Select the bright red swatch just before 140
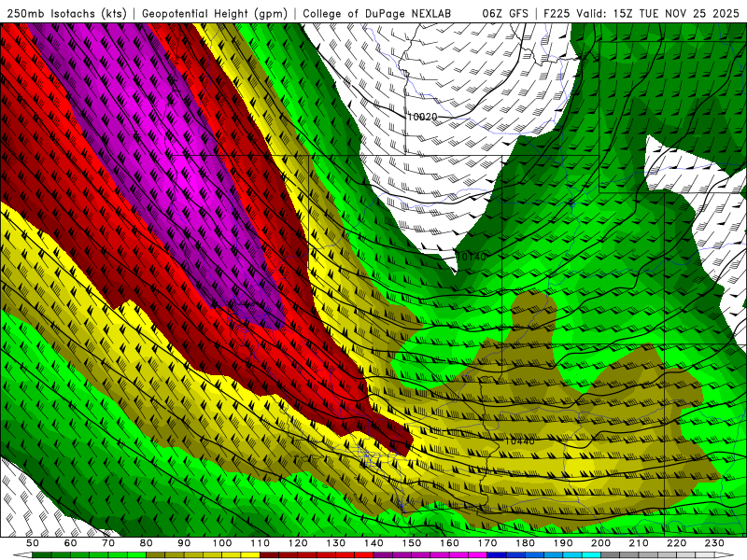 point(364,554)
